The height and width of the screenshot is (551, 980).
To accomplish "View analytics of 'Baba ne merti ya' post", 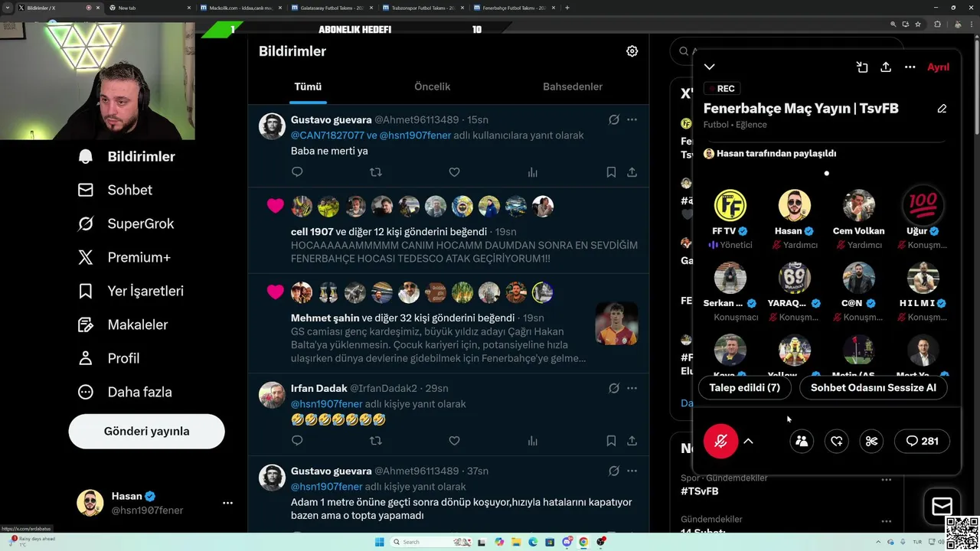I will coord(532,172).
